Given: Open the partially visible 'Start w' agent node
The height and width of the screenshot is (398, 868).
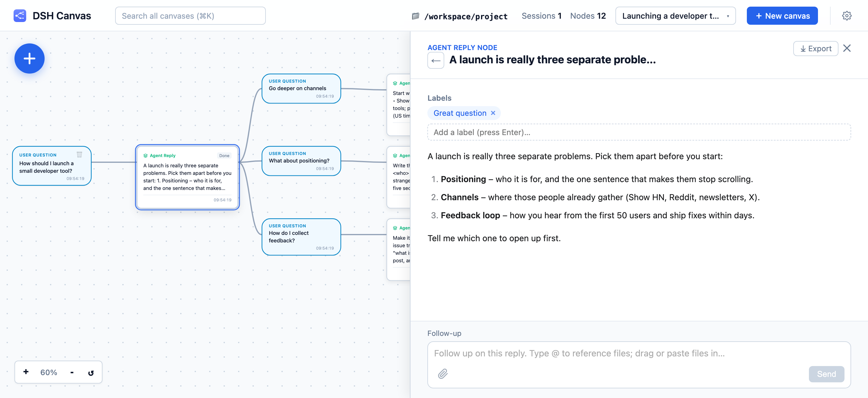Looking at the screenshot, I should 399,104.
